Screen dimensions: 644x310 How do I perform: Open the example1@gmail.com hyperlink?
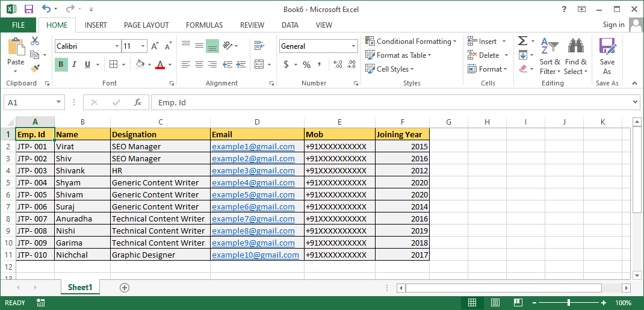pyautogui.click(x=253, y=147)
